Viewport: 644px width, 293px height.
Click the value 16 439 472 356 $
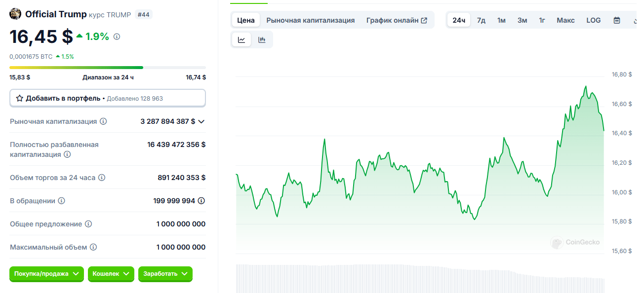coord(176,145)
